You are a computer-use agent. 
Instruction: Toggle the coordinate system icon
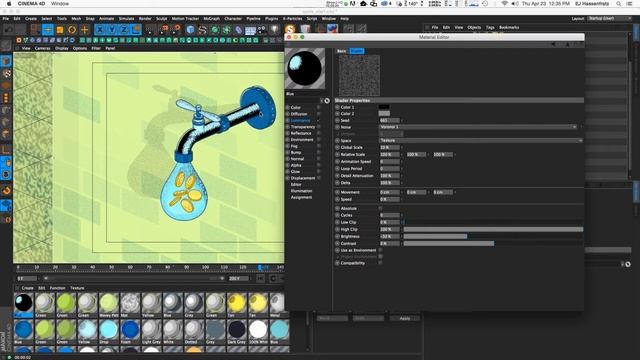[x=136, y=29]
